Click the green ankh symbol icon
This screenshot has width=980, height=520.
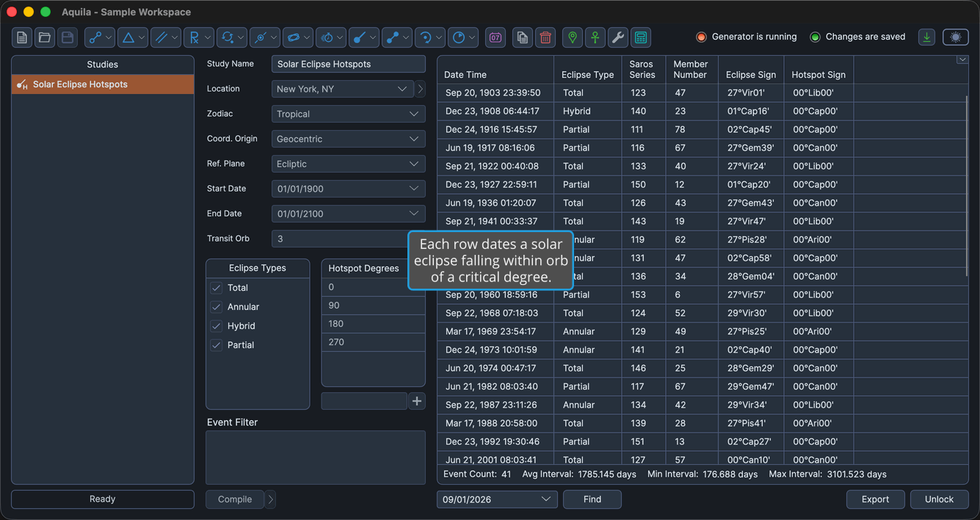point(595,37)
